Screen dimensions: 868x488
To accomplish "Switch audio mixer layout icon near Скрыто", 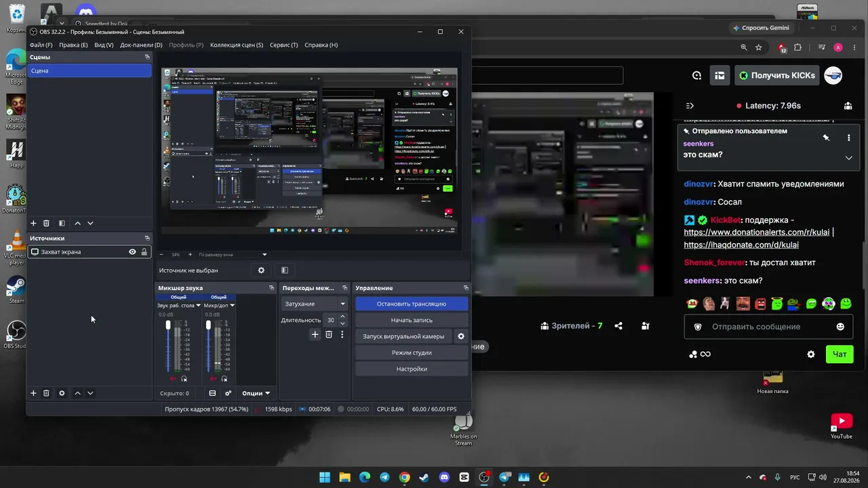I will tap(212, 393).
